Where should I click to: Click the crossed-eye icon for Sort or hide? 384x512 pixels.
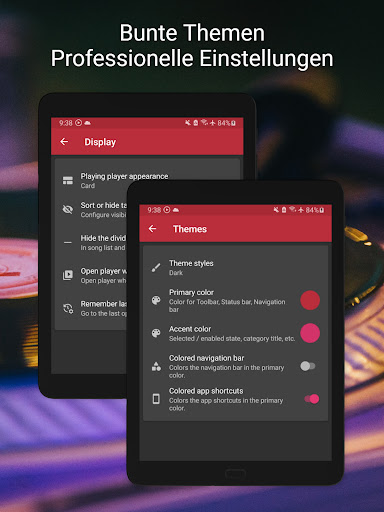(68, 209)
